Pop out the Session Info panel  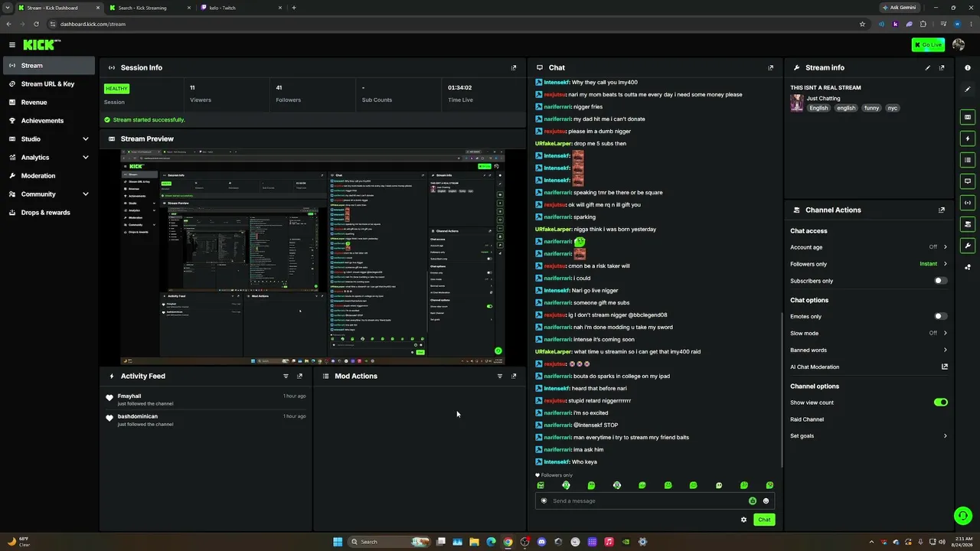(514, 67)
